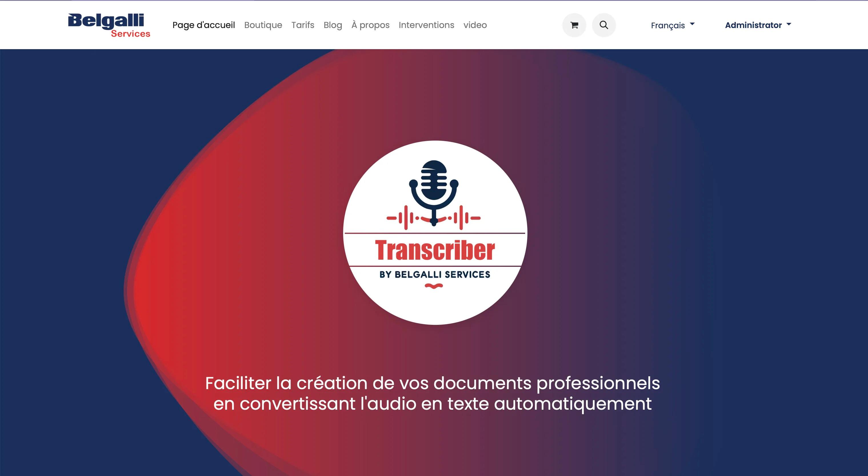This screenshot has height=476, width=868.
Task: Expand the Français language dropdown
Action: (673, 25)
